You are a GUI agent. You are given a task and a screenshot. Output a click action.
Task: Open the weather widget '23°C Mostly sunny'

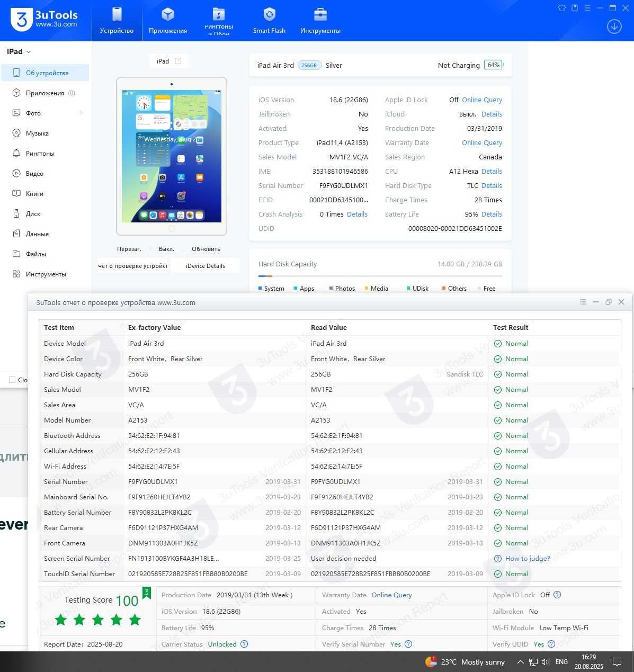point(466,662)
